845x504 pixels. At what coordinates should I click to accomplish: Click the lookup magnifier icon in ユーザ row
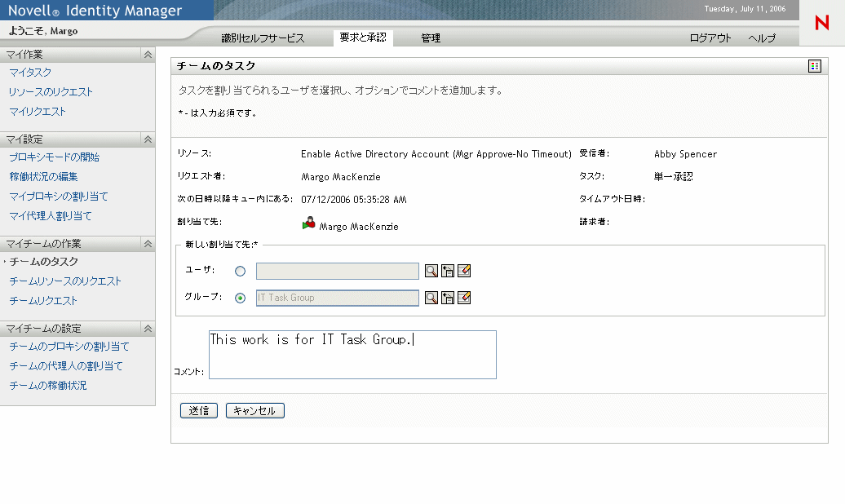tap(431, 271)
